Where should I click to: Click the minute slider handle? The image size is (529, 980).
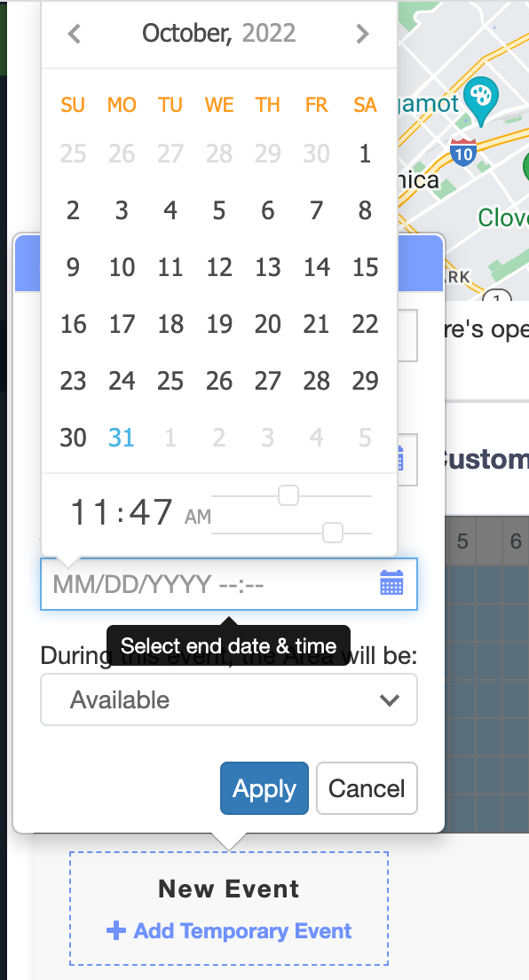(x=333, y=533)
